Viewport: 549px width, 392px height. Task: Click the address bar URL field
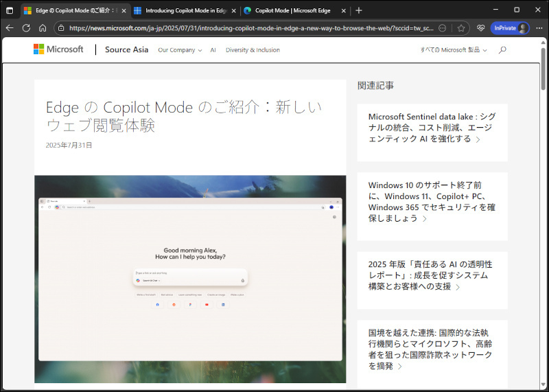click(x=247, y=28)
